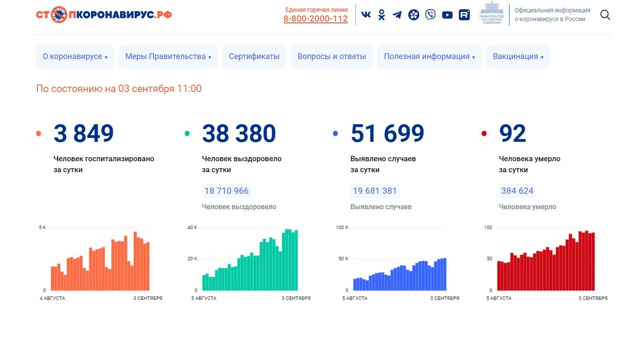Open the Telegram channel icon
Screen dimensions: 644x340
397,15
